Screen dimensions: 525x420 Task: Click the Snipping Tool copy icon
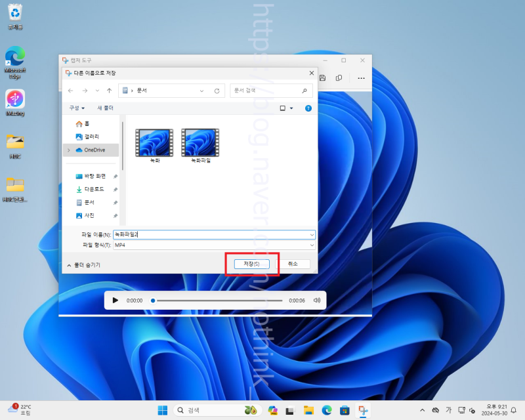point(339,78)
